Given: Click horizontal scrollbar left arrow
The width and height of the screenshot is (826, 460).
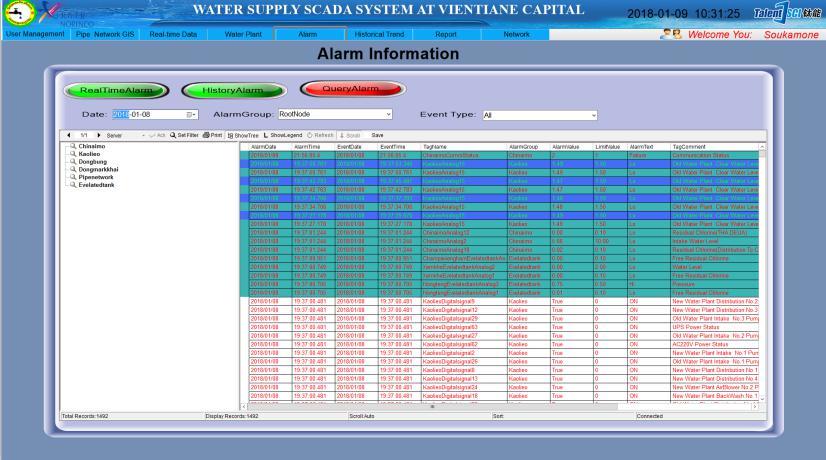Looking at the screenshot, I should (243, 407).
